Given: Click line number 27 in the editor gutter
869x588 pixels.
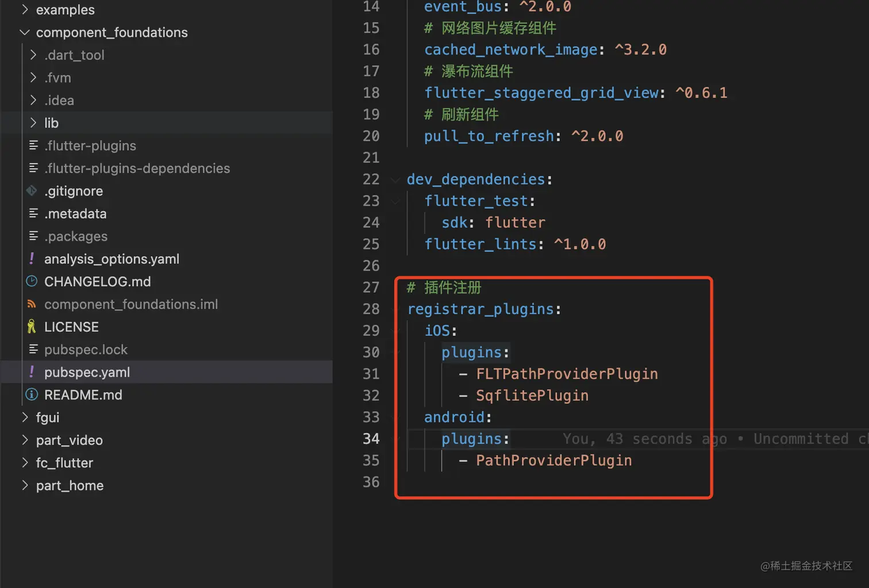Looking at the screenshot, I should coord(371,287).
